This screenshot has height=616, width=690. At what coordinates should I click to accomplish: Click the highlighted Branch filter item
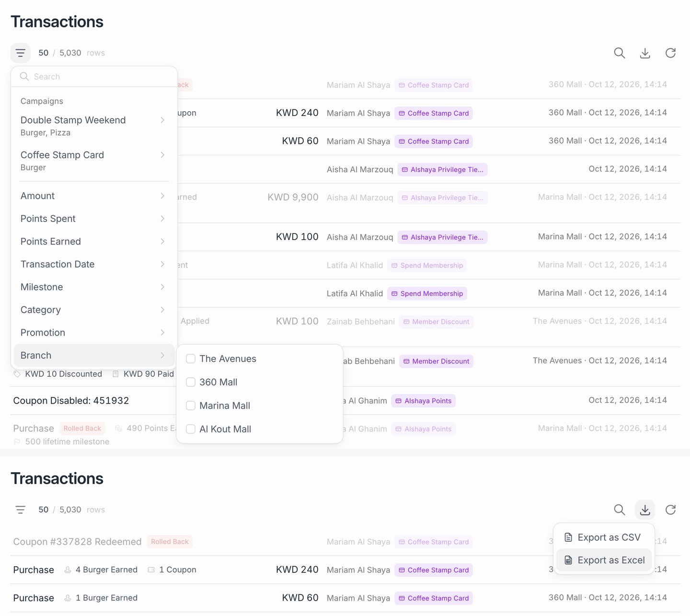[94, 355]
